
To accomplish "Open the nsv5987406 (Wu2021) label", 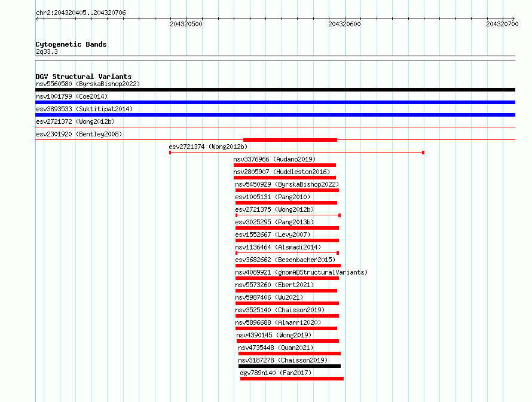I will [x=269, y=297].
